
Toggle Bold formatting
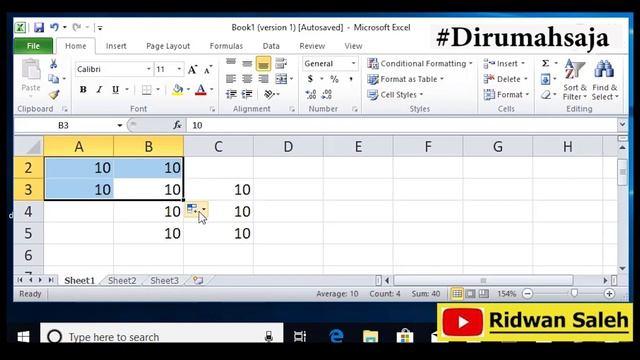(83, 89)
